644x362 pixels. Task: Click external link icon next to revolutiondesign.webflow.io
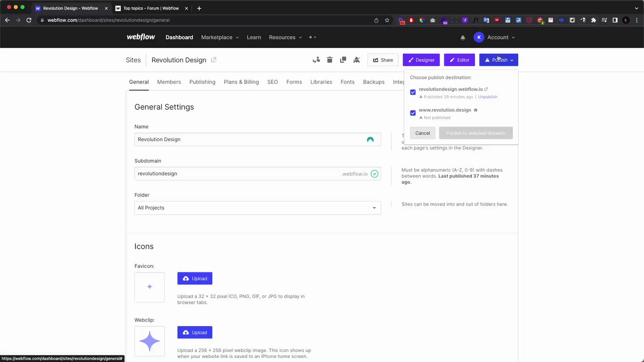point(486,89)
